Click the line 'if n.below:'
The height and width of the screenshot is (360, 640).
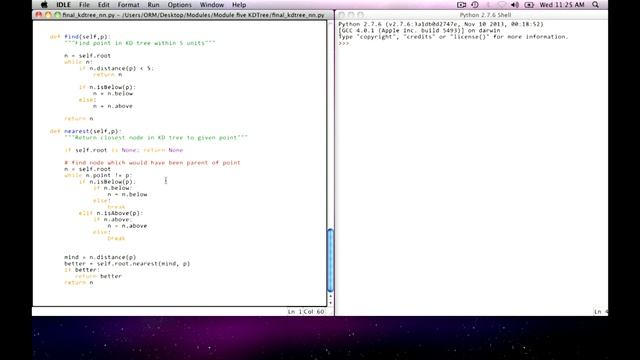pyautogui.click(x=113, y=188)
